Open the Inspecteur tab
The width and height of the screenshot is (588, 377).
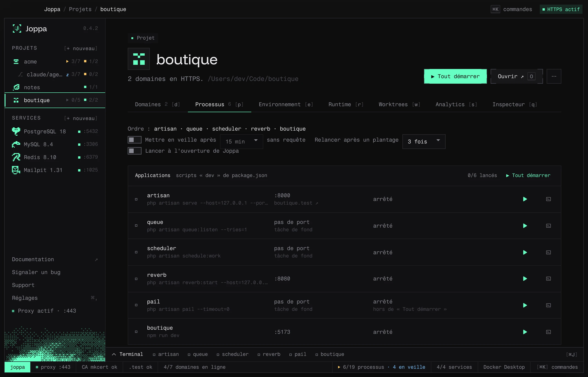[515, 105]
